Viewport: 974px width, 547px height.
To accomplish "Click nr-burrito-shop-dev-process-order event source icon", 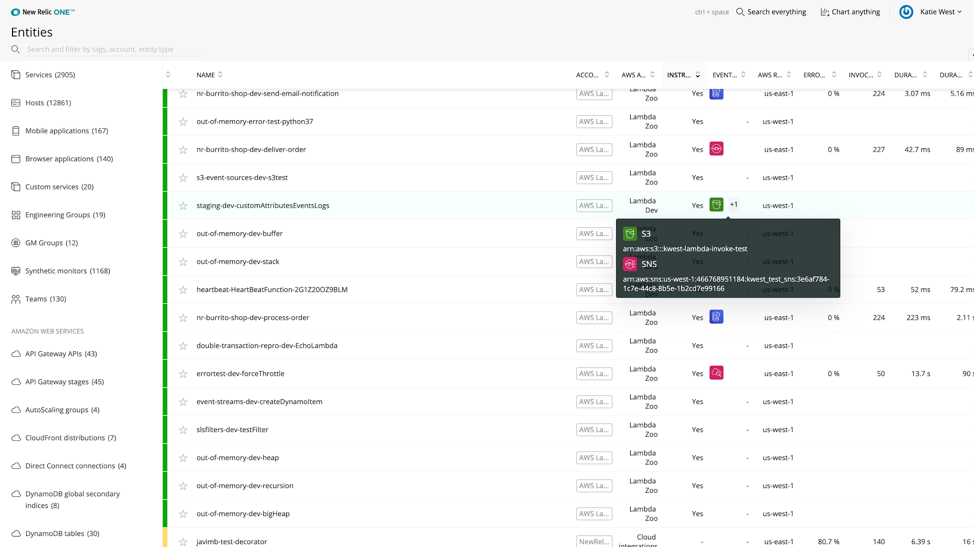I will (x=716, y=317).
